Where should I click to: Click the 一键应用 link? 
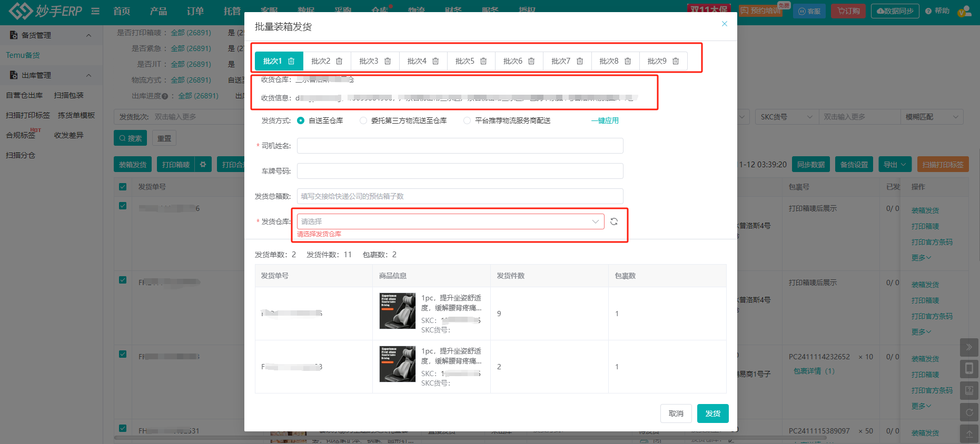(605, 120)
